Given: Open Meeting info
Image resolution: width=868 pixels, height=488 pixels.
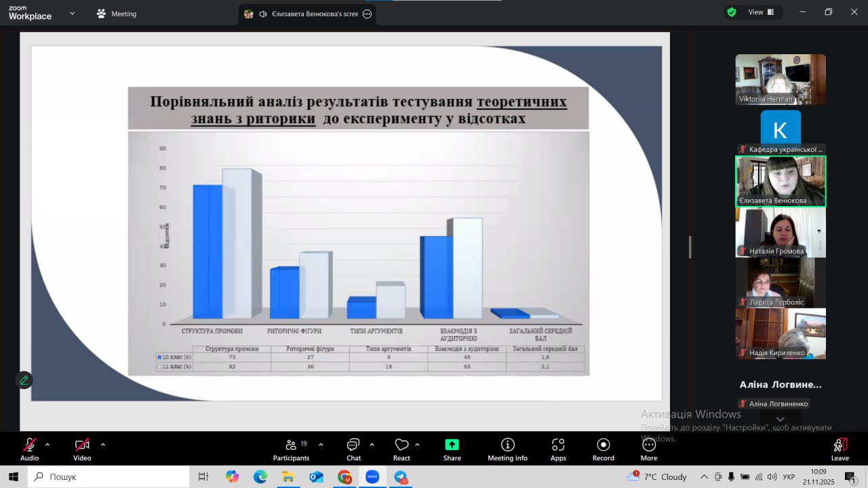Looking at the screenshot, I should point(507,449).
